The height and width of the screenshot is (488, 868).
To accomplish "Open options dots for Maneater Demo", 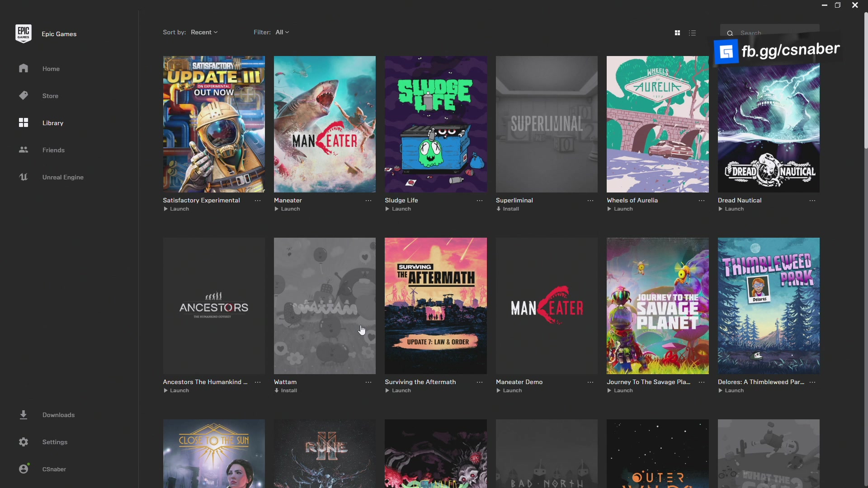I will click(x=590, y=382).
